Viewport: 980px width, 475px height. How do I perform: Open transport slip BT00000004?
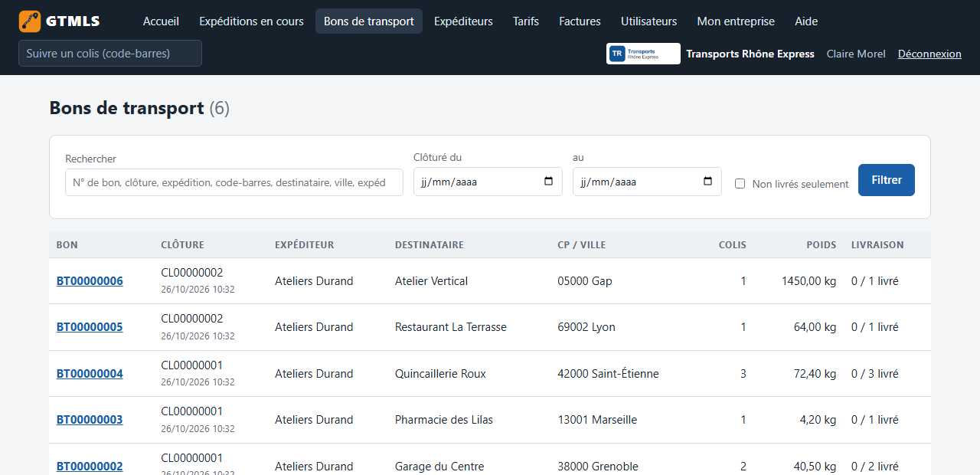point(90,374)
